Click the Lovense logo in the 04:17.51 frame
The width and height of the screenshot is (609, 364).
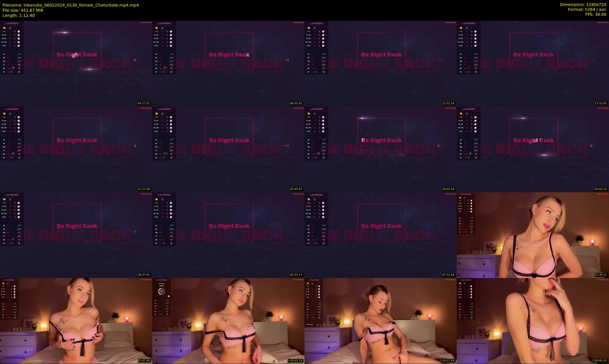point(12,23)
